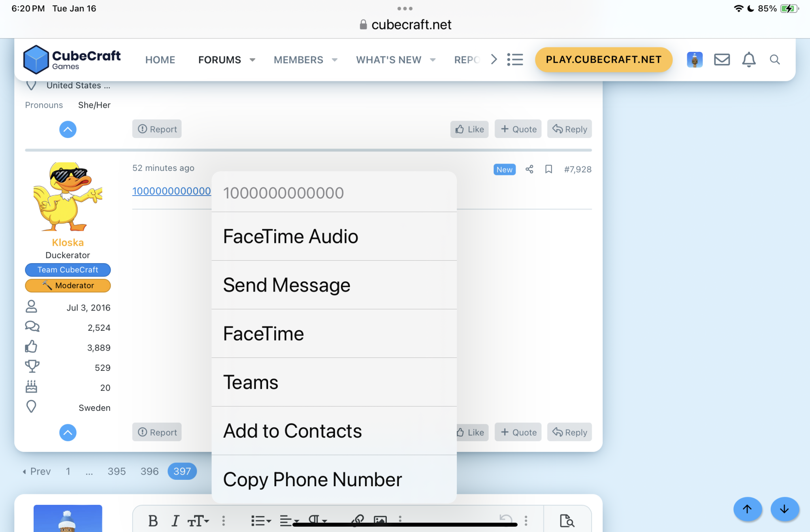This screenshot has width=810, height=532.
Task: Open the user avatar in navbar
Action: (695, 60)
